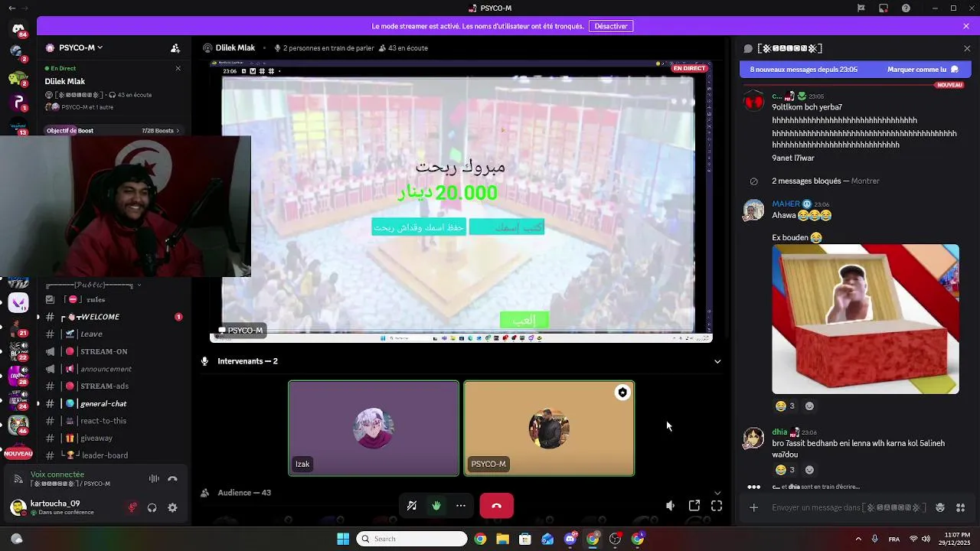Viewport: 980px width, 551px height.
Task: Pop out the stream window
Action: click(694, 505)
